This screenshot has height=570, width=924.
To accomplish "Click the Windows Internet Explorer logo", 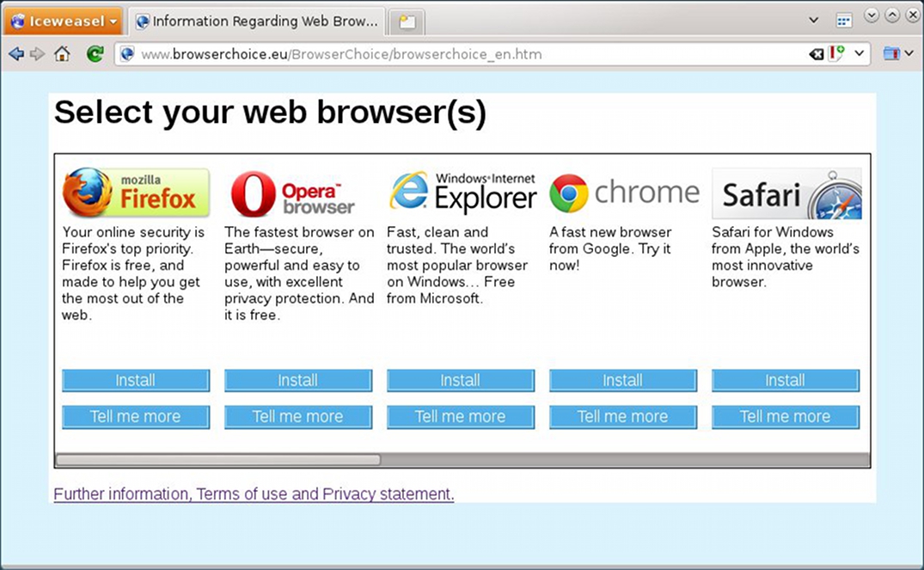I will (463, 193).
